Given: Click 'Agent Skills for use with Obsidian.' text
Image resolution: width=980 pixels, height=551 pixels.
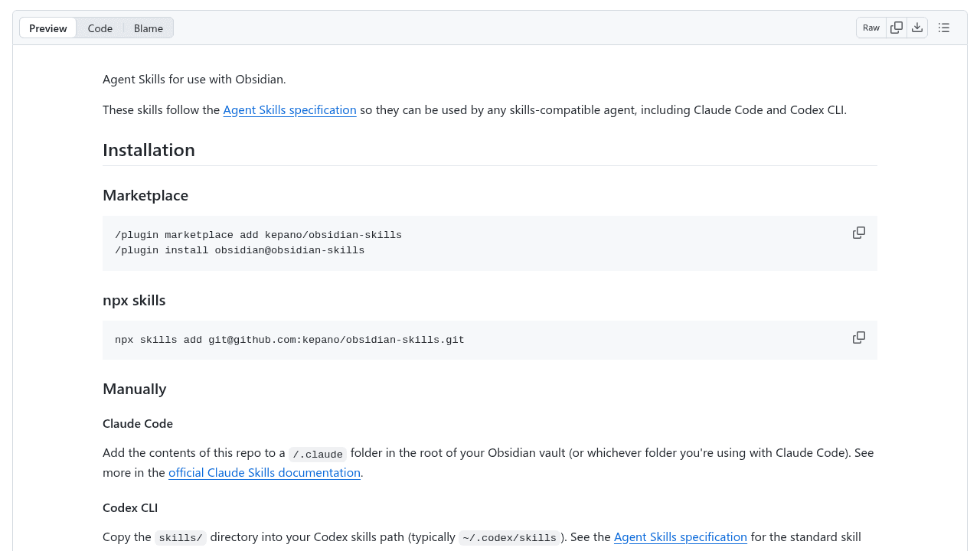Looking at the screenshot, I should [194, 79].
